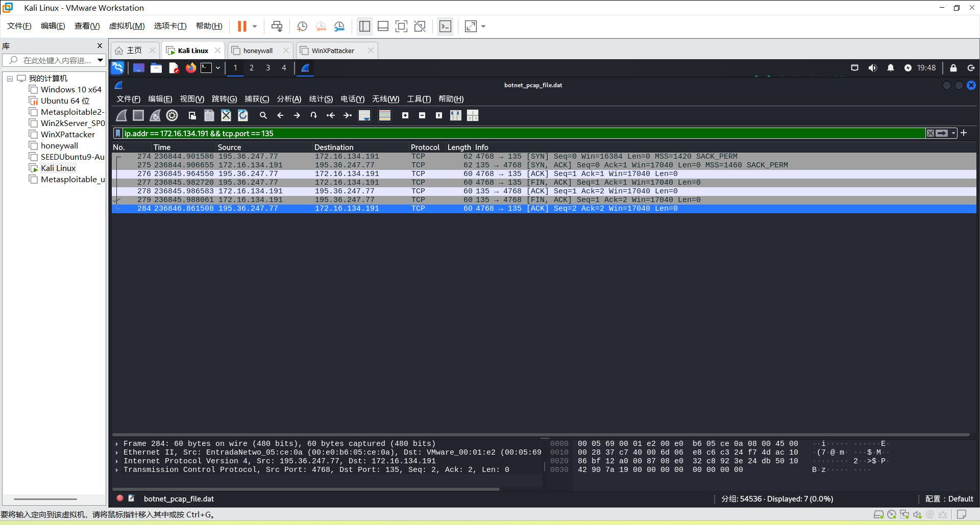Select packet 277 FIN, ACK row

544,183
